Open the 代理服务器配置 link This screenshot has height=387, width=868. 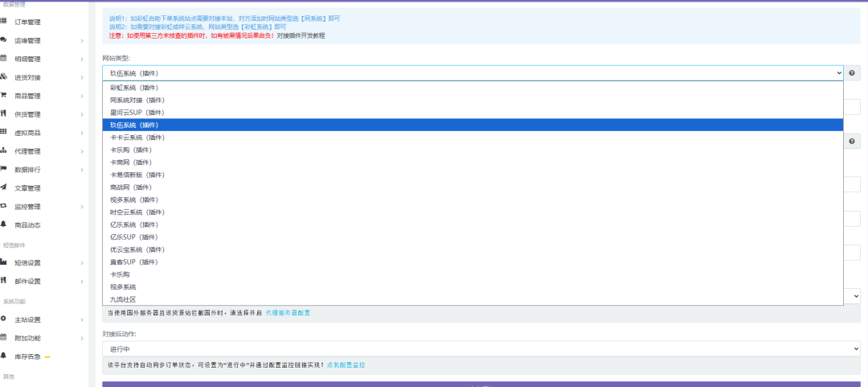tap(287, 312)
